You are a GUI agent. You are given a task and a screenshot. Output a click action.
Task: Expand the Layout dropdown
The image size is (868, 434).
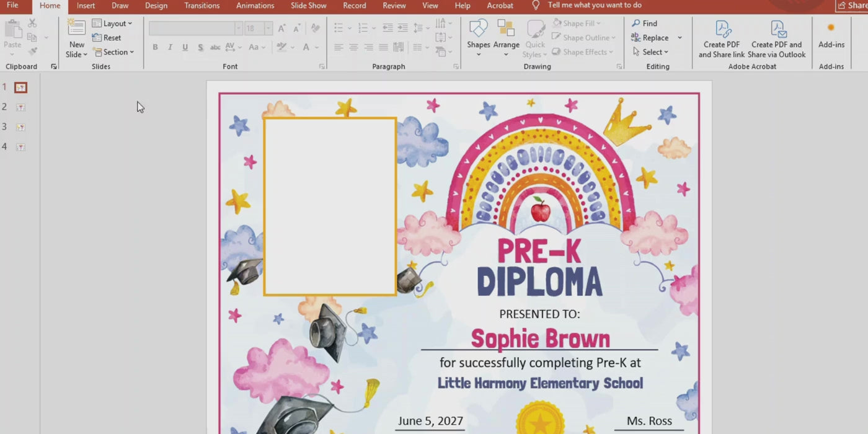112,24
